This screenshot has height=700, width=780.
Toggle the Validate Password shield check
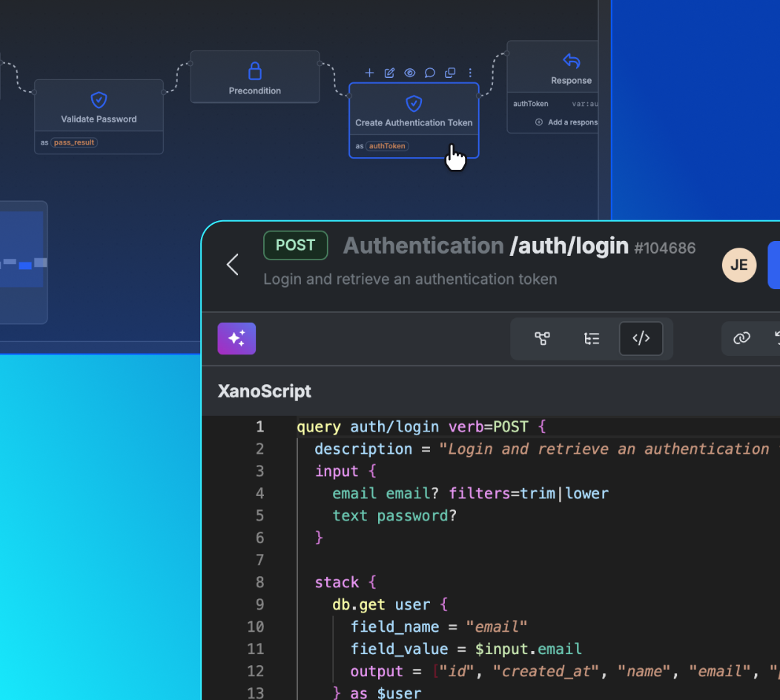(99, 99)
